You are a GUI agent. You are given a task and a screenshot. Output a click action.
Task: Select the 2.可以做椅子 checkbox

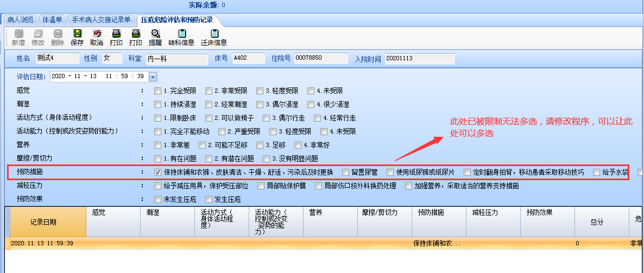pos(209,118)
